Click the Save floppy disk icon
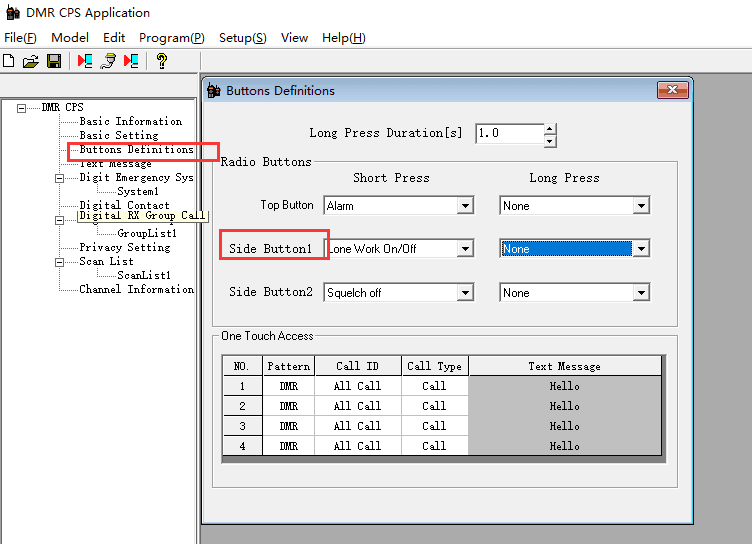Screen dimensions: 752x544 (54, 61)
